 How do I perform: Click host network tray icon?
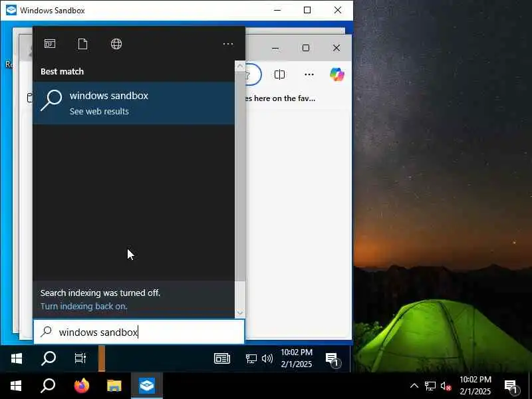click(x=430, y=386)
